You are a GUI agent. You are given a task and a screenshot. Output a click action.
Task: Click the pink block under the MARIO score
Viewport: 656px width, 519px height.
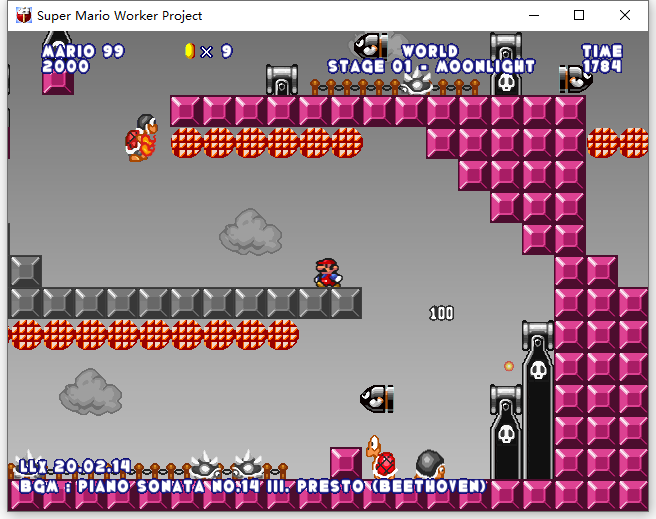[x=58, y=83]
